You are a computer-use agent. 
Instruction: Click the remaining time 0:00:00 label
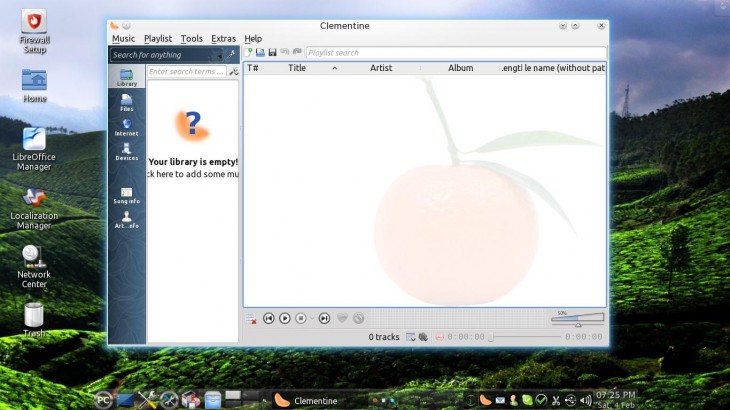(583, 337)
